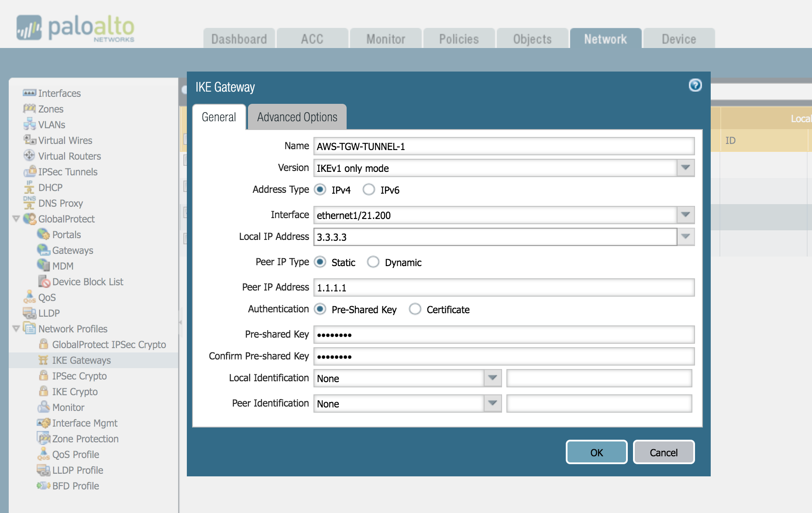Image resolution: width=812 pixels, height=513 pixels.
Task: Collapse the Network Profiles tree node
Action: tap(16, 328)
